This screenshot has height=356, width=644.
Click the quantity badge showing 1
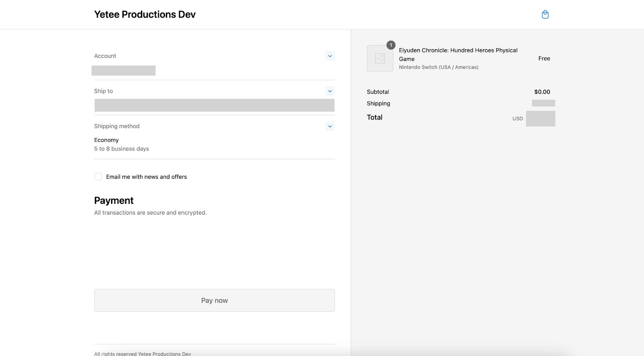[x=391, y=45]
